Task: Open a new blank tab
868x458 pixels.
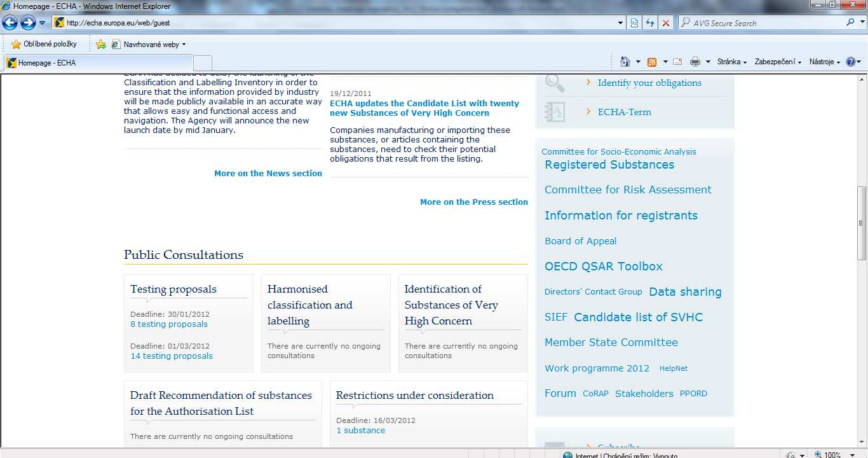Action: click(202, 63)
